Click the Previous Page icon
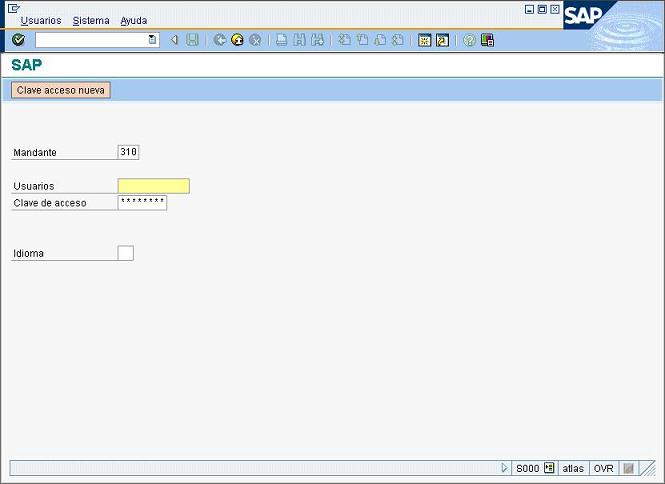 click(x=362, y=40)
